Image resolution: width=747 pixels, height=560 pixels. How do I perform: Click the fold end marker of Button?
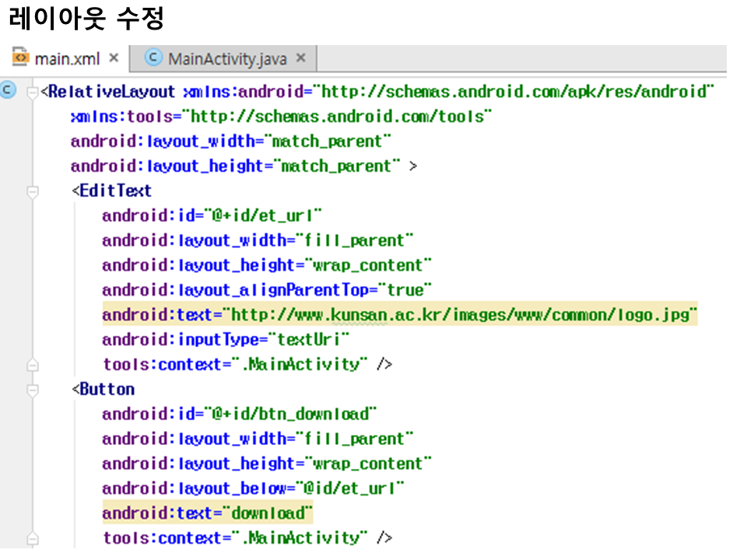(33, 537)
